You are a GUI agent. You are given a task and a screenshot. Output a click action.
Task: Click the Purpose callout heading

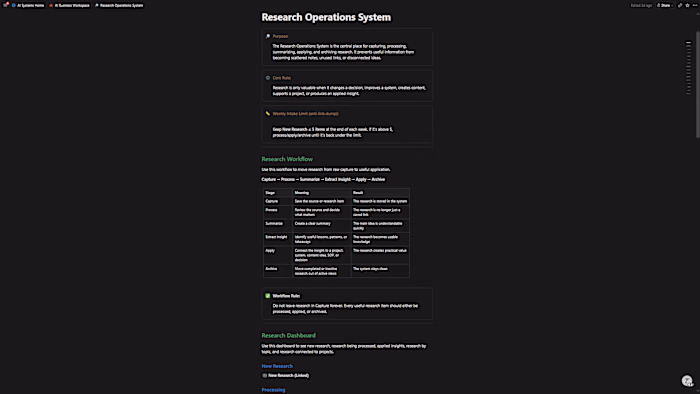(x=280, y=36)
